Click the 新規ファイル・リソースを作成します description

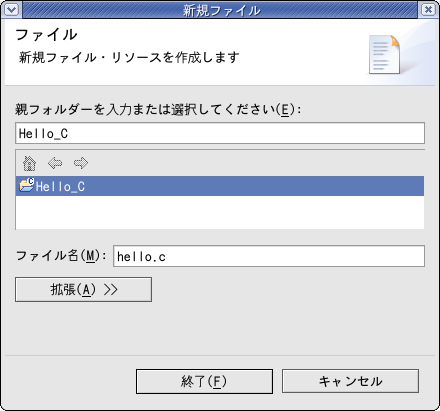pyautogui.click(x=129, y=57)
